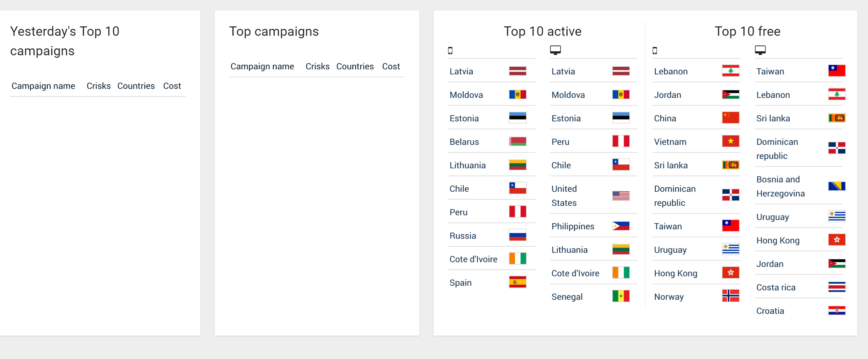Click the Croatia flag icon
Image resolution: width=868 pixels, height=359 pixels.
[837, 311]
